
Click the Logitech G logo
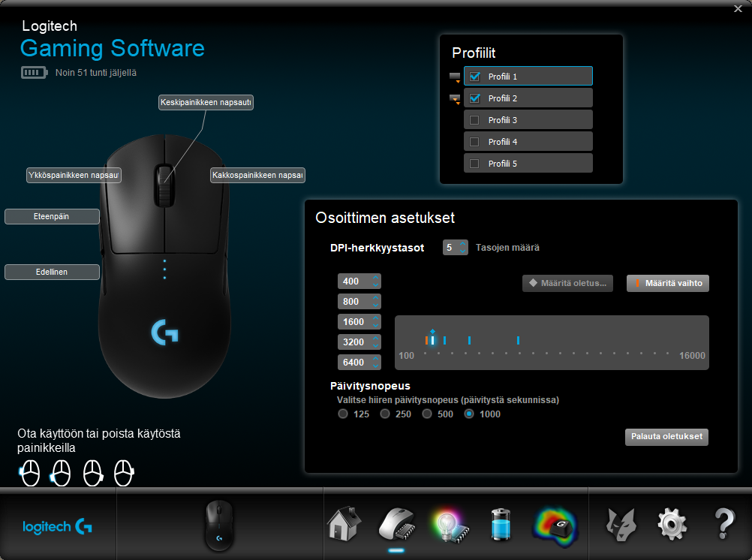[x=57, y=526]
